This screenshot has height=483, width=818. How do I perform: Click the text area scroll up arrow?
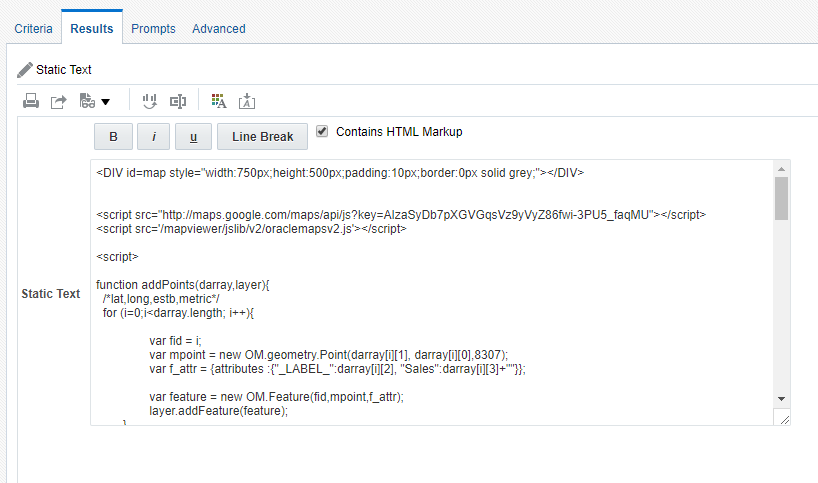781,169
